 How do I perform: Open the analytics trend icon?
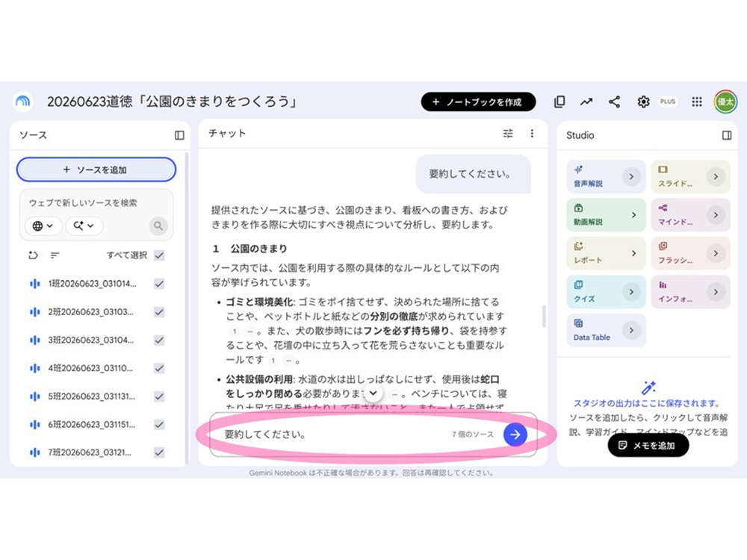pyautogui.click(x=586, y=102)
